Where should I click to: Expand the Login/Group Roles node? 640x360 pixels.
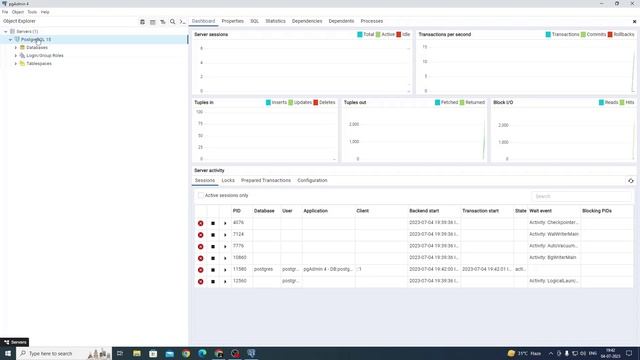pyautogui.click(x=16, y=56)
